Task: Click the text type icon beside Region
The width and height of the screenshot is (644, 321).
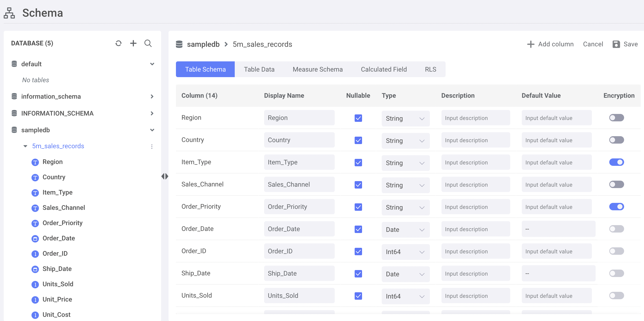Action: click(35, 162)
